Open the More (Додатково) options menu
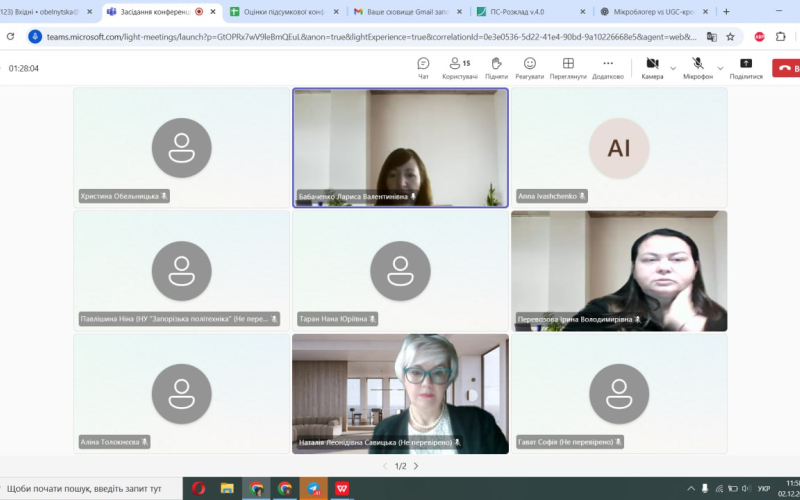 (608, 67)
